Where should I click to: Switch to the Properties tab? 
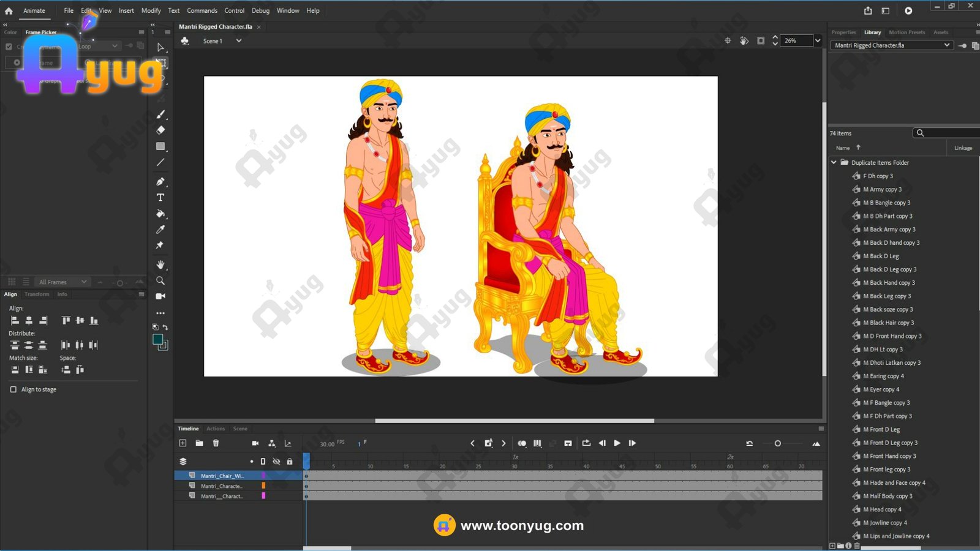(x=843, y=32)
